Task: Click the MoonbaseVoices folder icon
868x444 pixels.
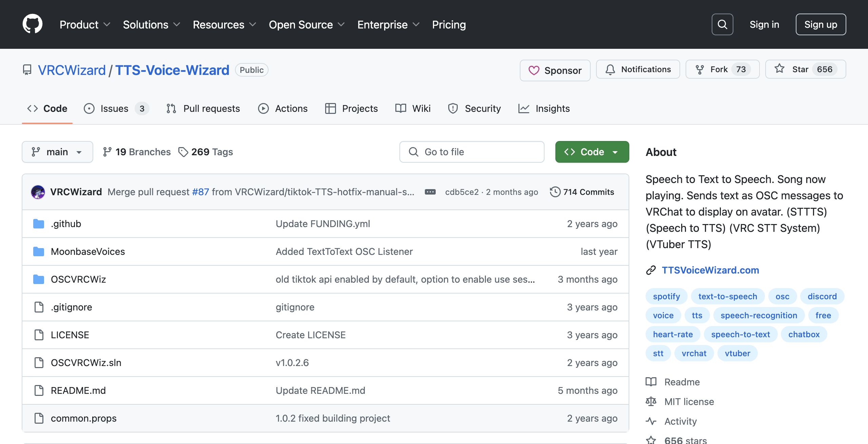Action: coord(39,251)
